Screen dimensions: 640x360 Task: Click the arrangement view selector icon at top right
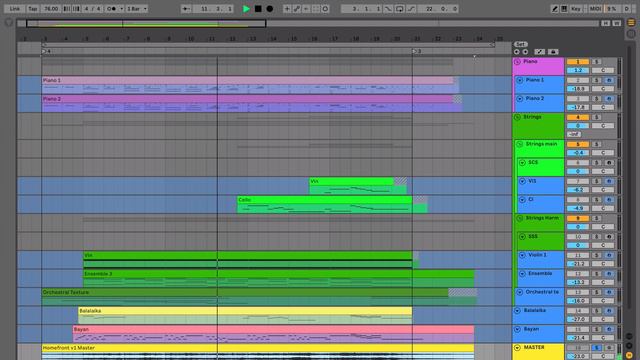(x=631, y=22)
